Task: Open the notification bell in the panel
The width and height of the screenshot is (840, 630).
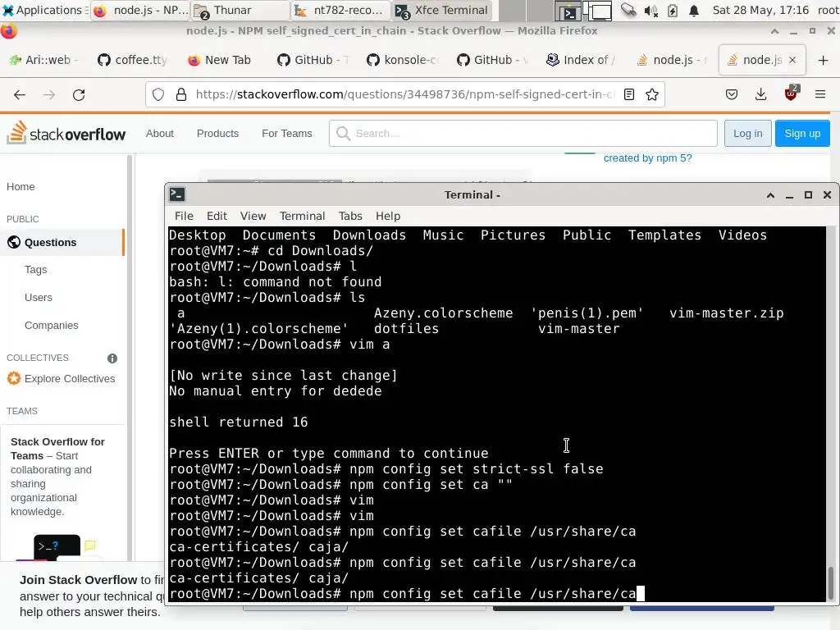Action: tap(694, 10)
